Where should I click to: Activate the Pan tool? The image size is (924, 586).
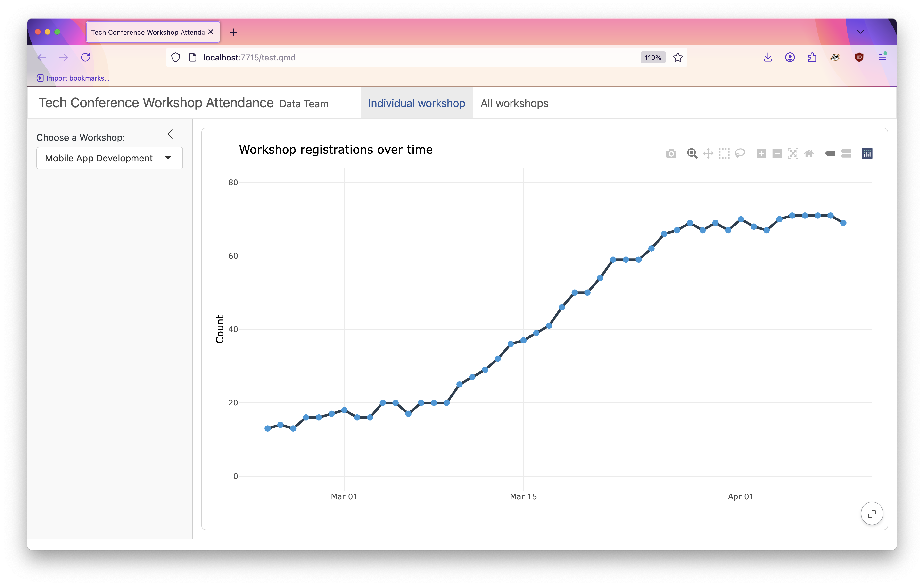pos(708,154)
